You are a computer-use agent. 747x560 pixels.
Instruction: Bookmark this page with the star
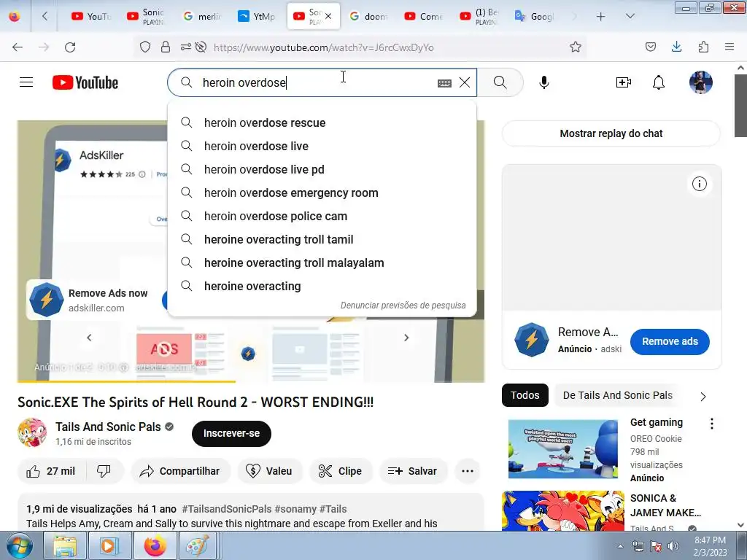tap(576, 47)
